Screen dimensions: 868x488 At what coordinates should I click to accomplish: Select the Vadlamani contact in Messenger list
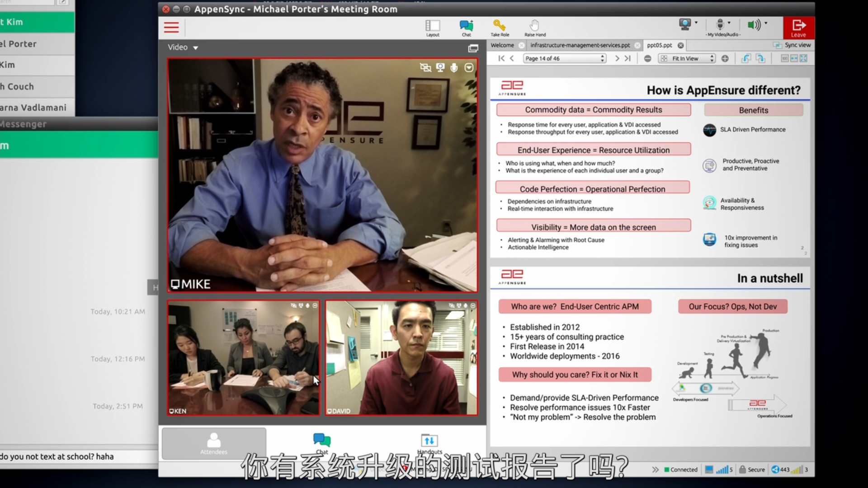coord(37,108)
